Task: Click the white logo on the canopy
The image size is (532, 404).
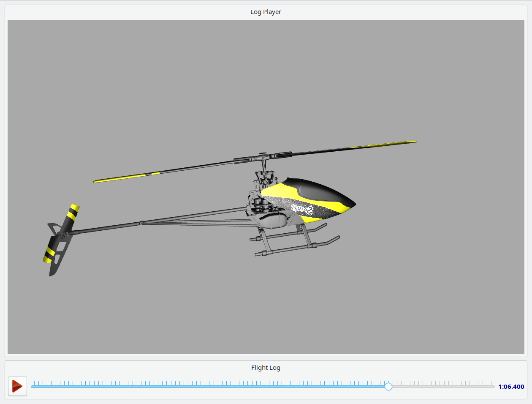Action: pos(302,209)
